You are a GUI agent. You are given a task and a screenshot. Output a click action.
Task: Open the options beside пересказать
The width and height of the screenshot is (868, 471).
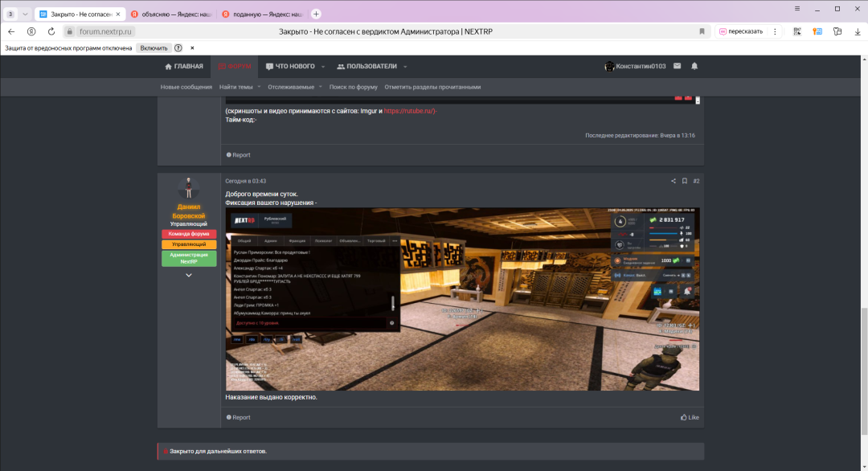(x=775, y=31)
